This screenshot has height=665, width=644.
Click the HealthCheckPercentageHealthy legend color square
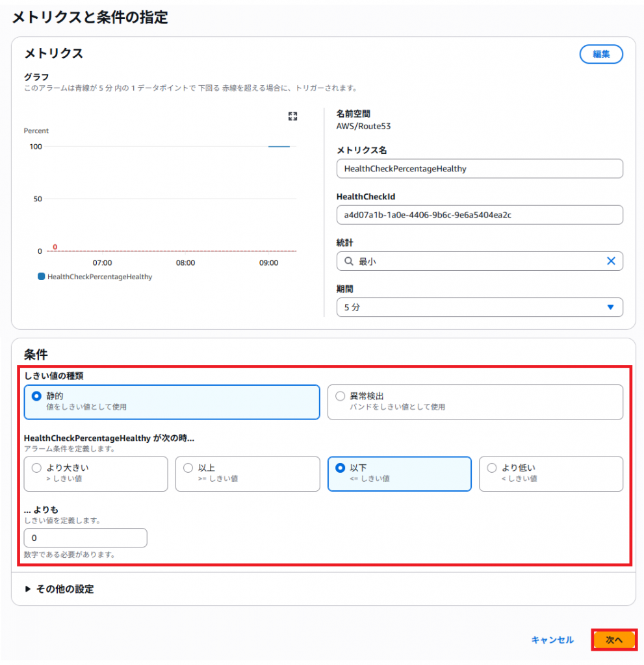click(x=42, y=277)
